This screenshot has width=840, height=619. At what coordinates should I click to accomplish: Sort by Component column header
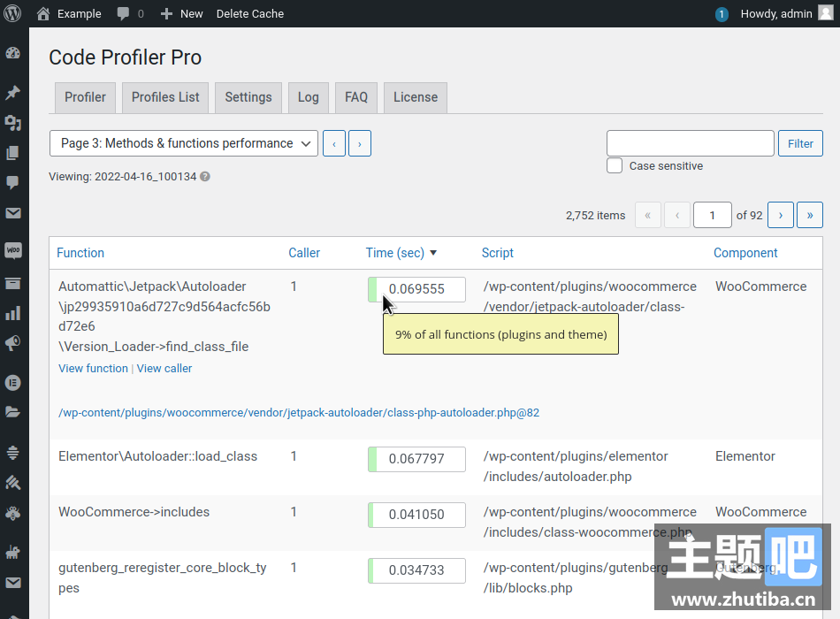pos(745,253)
